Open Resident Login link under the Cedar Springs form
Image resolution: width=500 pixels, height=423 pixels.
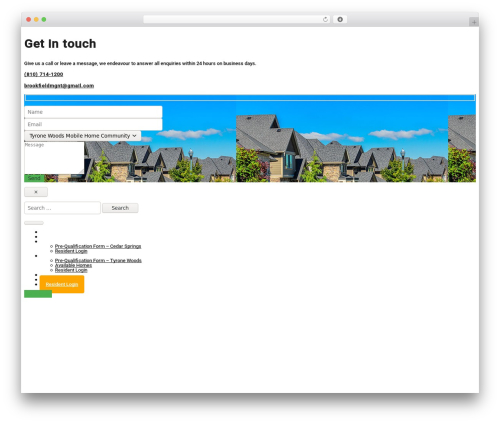71,251
